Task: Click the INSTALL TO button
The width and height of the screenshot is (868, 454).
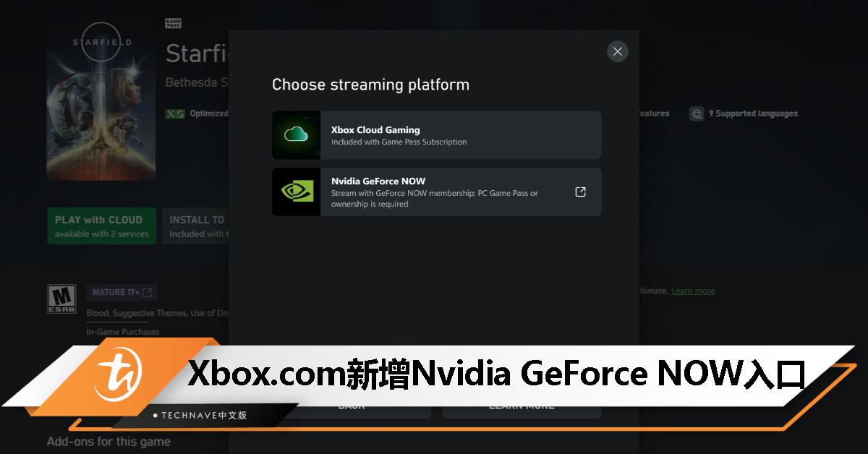Action: pos(195,226)
